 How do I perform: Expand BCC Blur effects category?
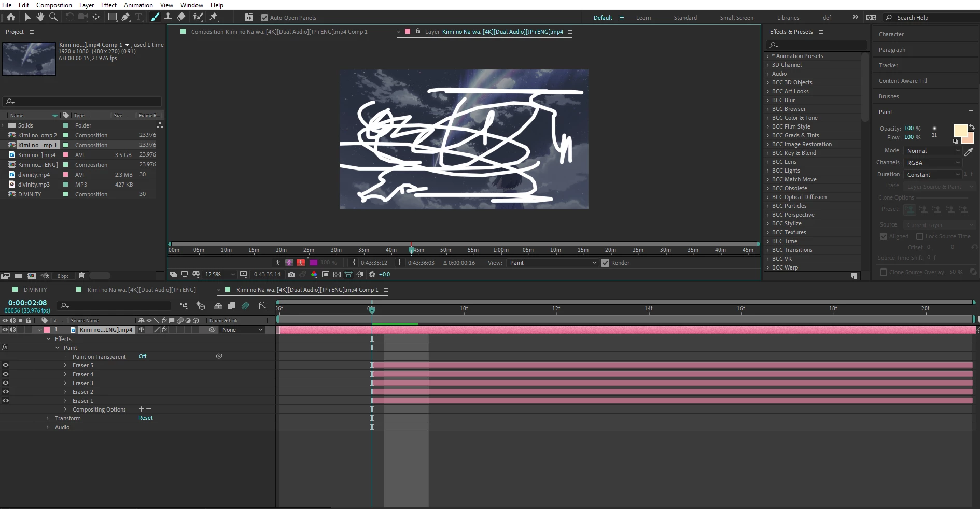click(768, 100)
